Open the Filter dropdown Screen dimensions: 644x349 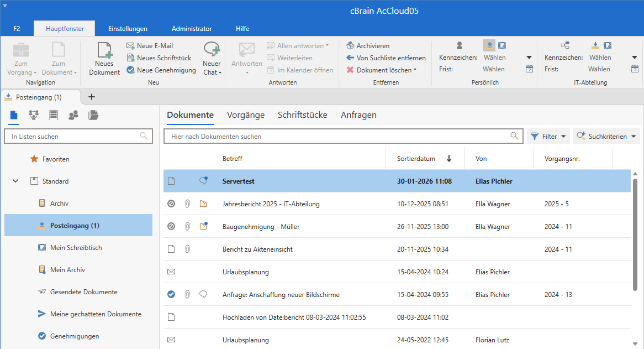coord(548,136)
